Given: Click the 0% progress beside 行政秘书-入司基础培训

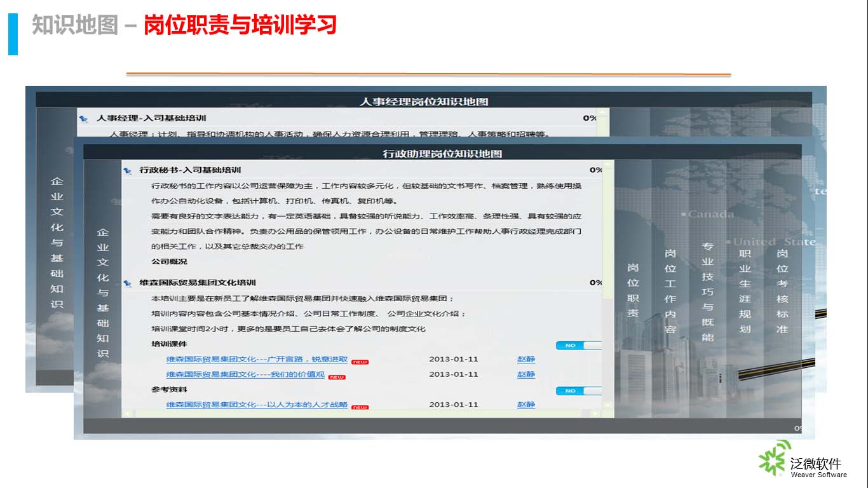Looking at the screenshot, I should (x=595, y=170).
